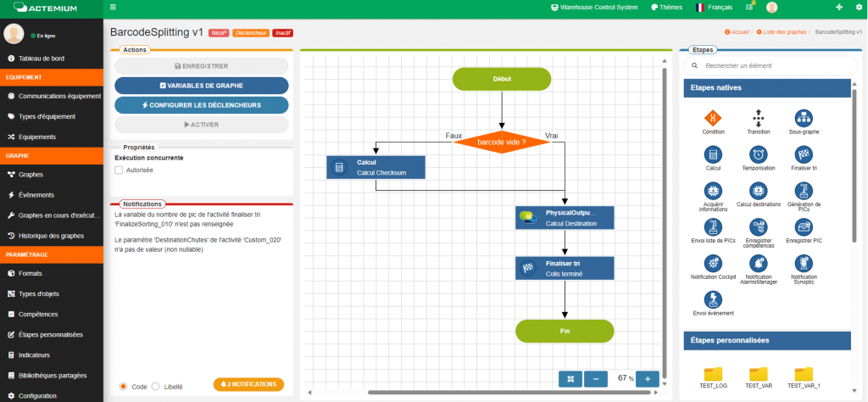Select the Notification Cockpit icon
This screenshot has width=868, height=402.
point(713,263)
